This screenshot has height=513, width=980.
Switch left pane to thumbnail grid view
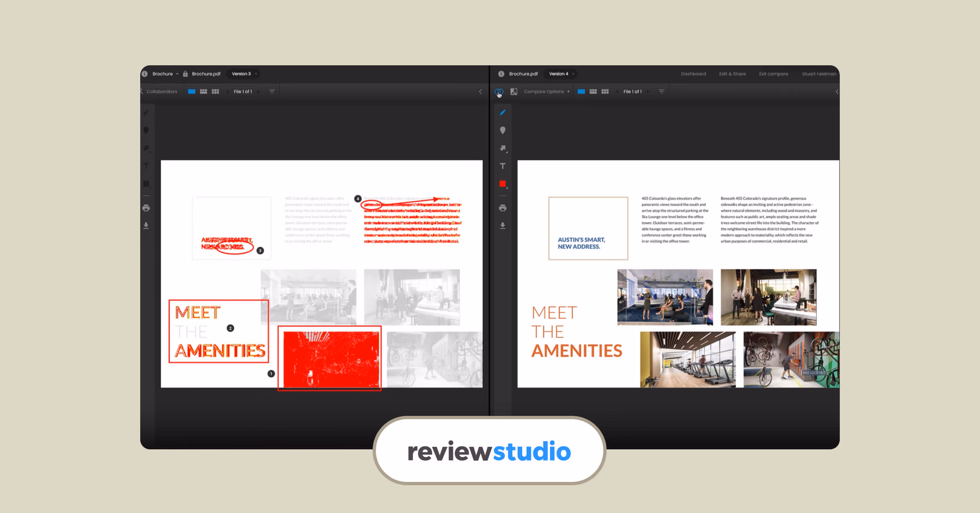(x=215, y=92)
